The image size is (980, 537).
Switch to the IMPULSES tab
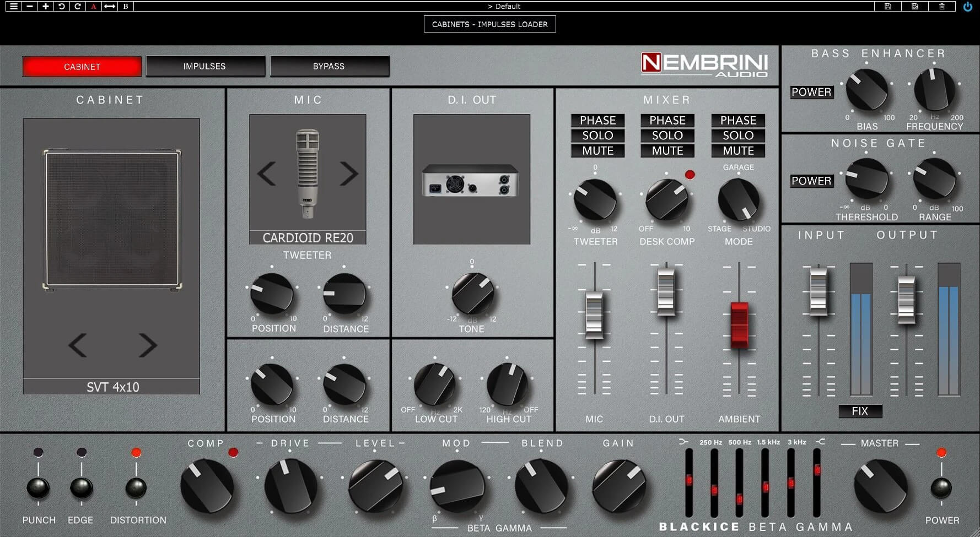click(204, 66)
